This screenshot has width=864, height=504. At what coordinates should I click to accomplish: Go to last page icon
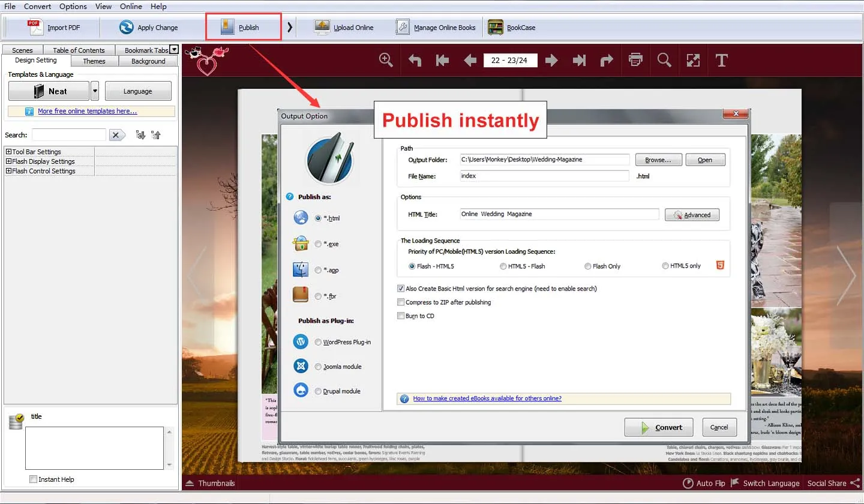pyautogui.click(x=579, y=60)
